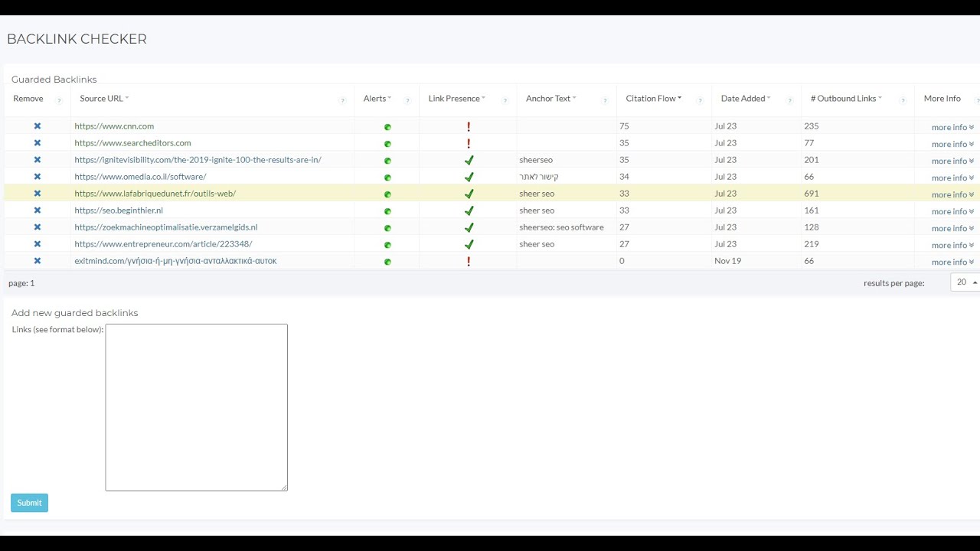Click red exclamation in exitmind.com row
Screen dimensions: 980x551
pos(469,261)
